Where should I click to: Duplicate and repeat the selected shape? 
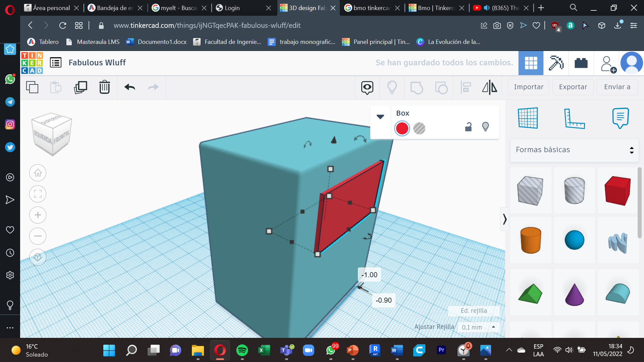coord(80,87)
